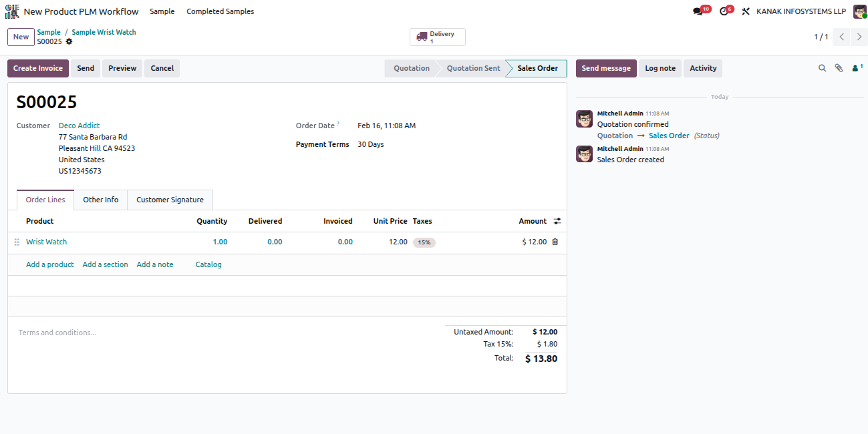This screenshot has width=868, height=434.
Task: Delete the Wrist Watch line with trash icon
Action: pos(555,242)
